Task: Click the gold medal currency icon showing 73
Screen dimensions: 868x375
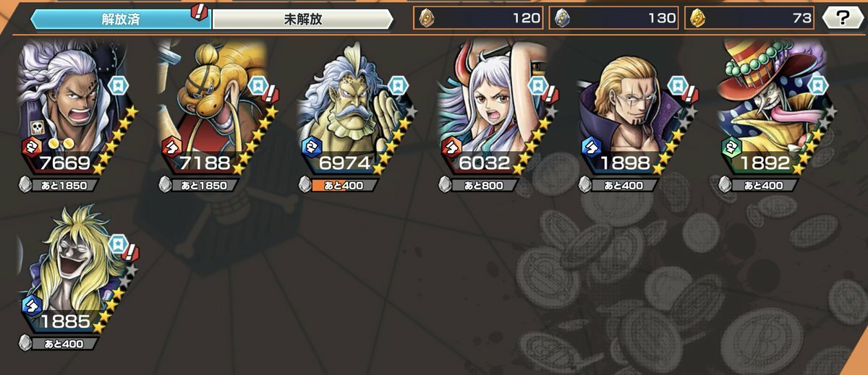Action: coord(699,19)
